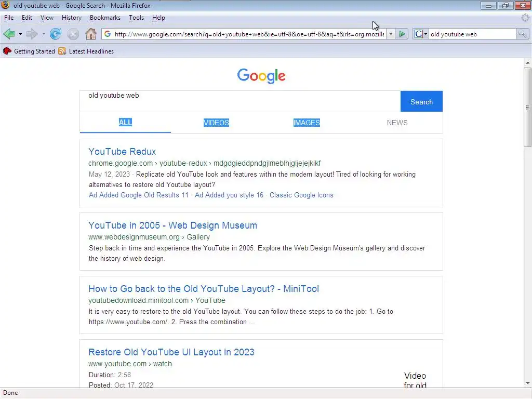
Task: Click the Stop loading button
Action: [73, 34]
